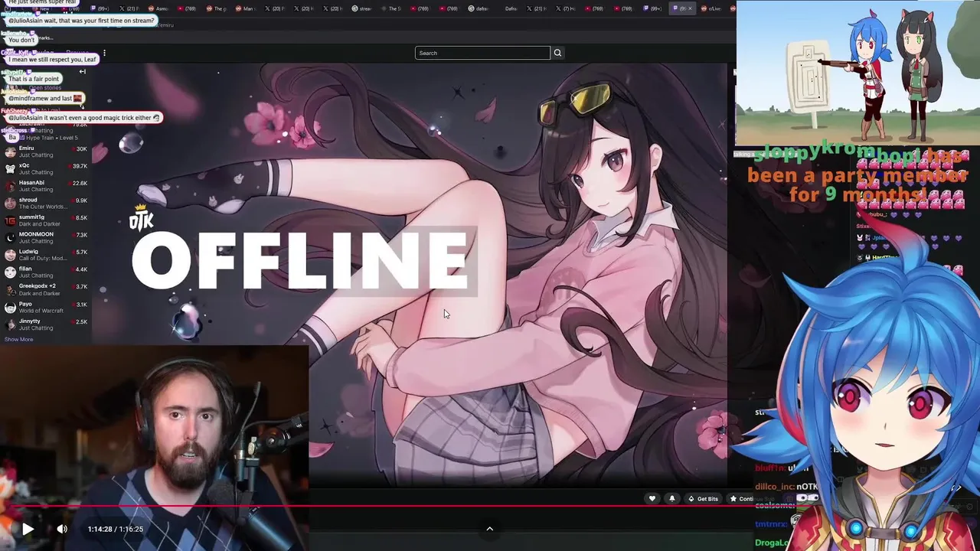Screen dimensions: 980x551
Task: Click the Get Bits button
Action: tap(703, 499)
